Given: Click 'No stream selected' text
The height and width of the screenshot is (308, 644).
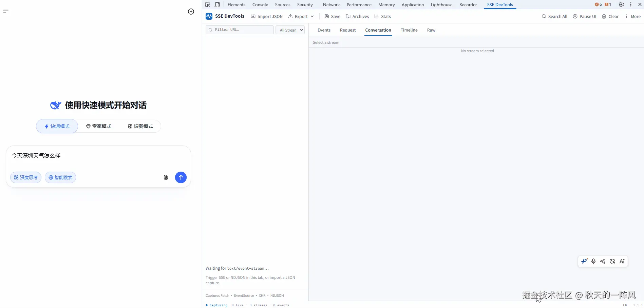Looking at the screenshot, I should (477, 51).
